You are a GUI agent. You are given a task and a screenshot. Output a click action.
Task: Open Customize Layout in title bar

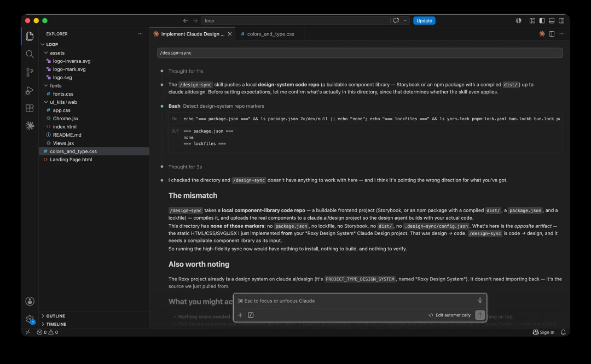pos(532,21)
